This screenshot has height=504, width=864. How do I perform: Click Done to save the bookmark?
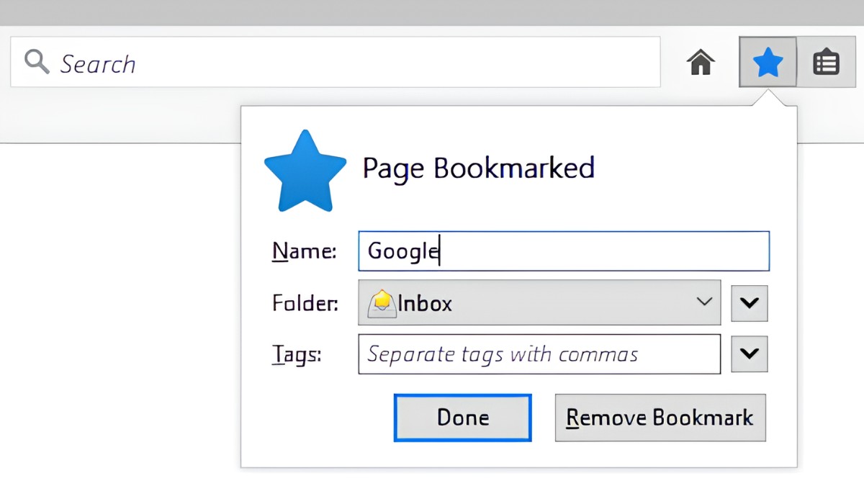(x=462, y=418)
